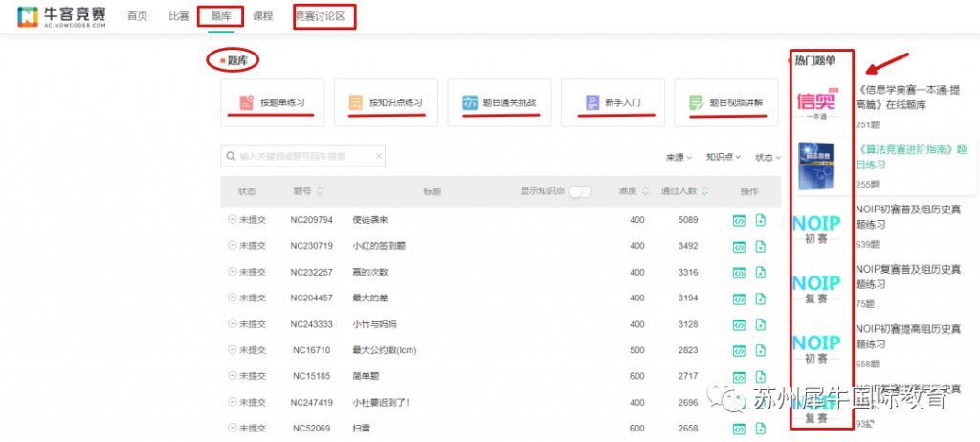The width and height of the screenshot is (980, 442).
Task: Open the 题目通关挑战 card
Action: click(500, 102)
